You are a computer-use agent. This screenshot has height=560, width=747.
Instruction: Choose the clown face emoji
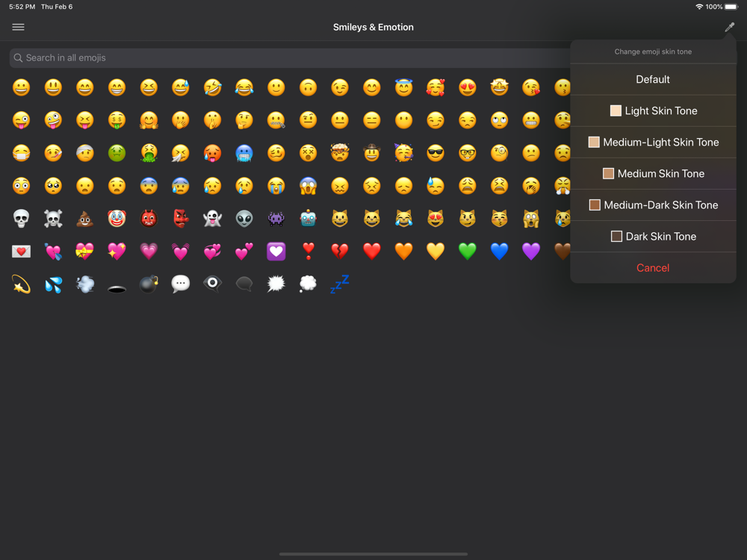pos(117,219)
